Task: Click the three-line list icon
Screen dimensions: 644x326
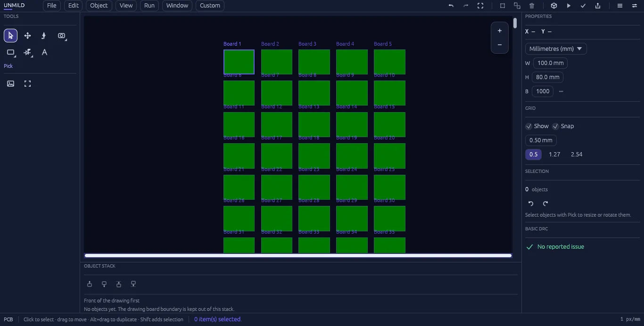Action: [x=620, y=6]
